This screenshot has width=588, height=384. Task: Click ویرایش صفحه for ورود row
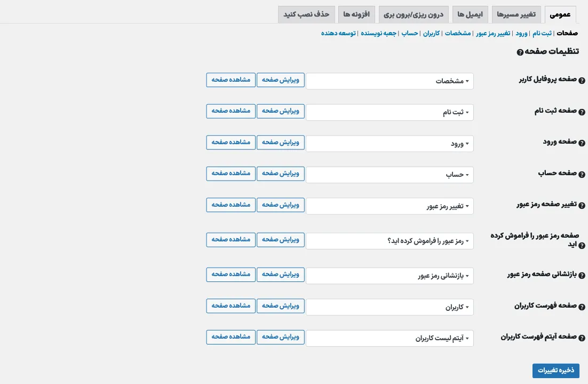(281, 142)
